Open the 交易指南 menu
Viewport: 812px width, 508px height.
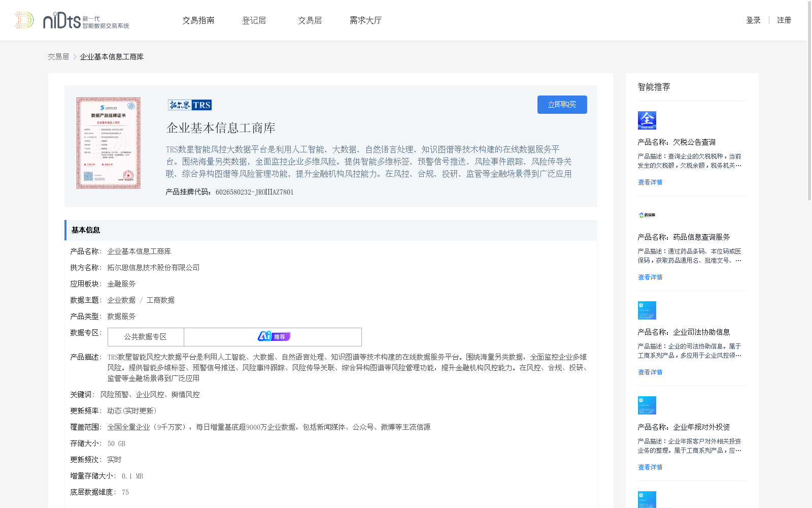click(x=198, y=20)
